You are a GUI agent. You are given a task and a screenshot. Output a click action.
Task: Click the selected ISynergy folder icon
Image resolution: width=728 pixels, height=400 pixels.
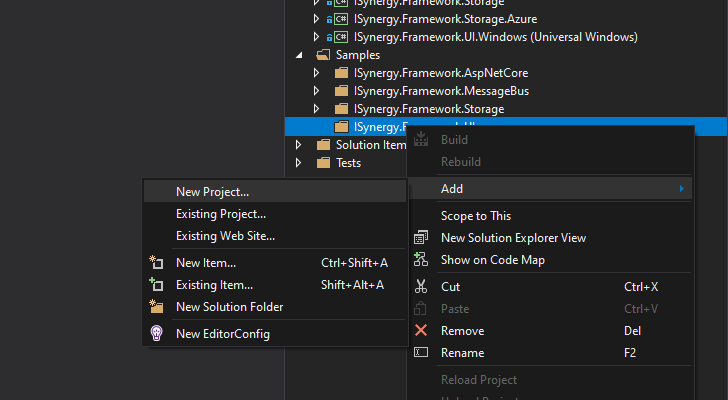(x=341, y=127)
